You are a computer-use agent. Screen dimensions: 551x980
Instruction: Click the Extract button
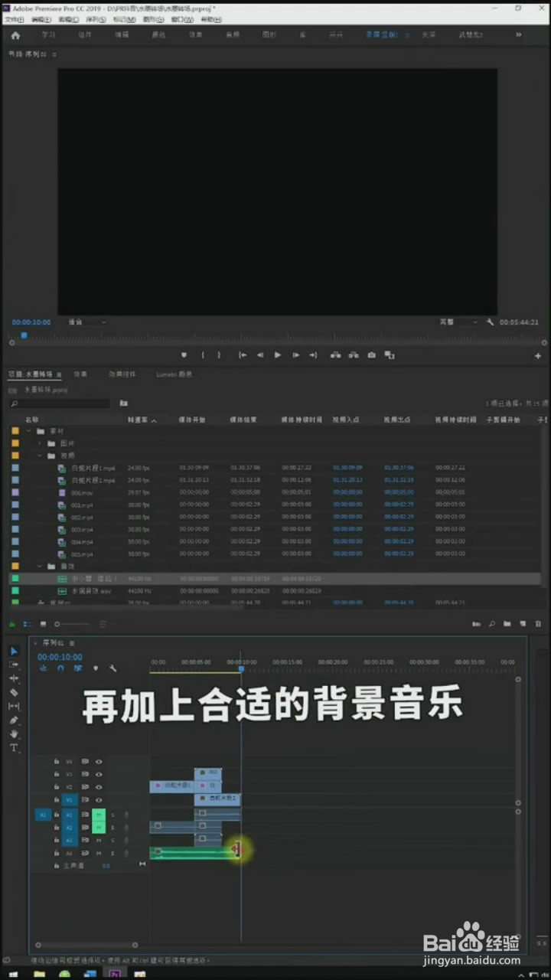click(354, 355)
